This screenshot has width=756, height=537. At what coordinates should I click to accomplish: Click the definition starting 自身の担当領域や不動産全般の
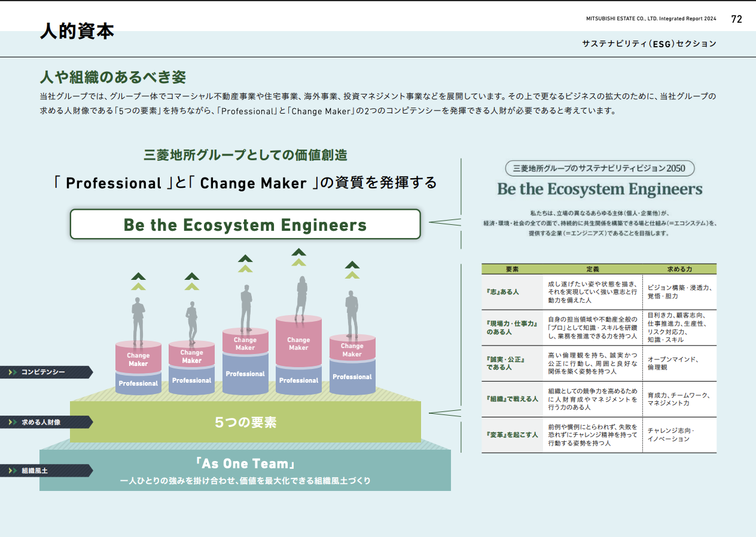tap(593, 328)
